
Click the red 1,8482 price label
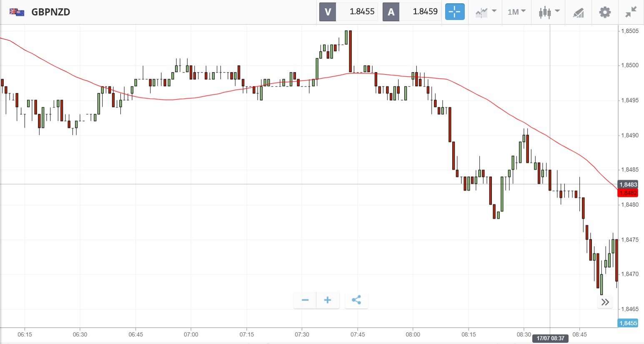coord(628,193)
